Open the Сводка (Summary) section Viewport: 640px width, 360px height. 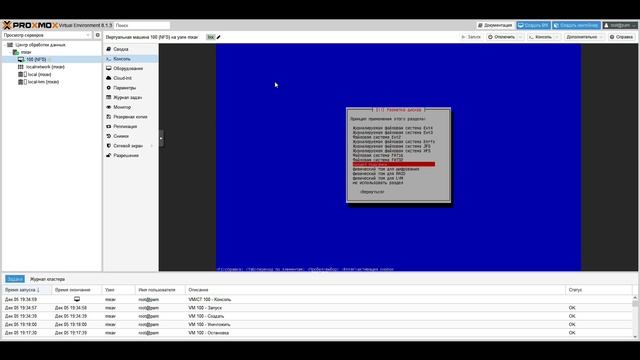click(121, 49)
